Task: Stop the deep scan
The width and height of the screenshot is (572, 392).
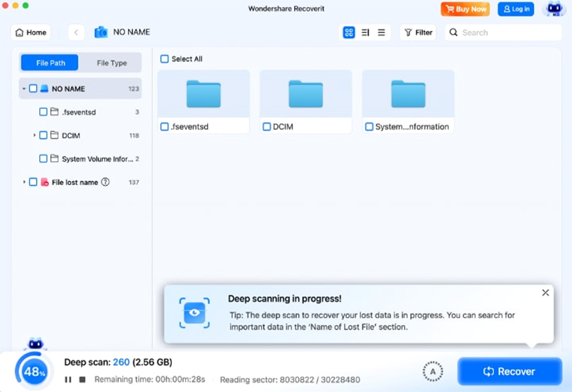Action: (x=82, y=379)
